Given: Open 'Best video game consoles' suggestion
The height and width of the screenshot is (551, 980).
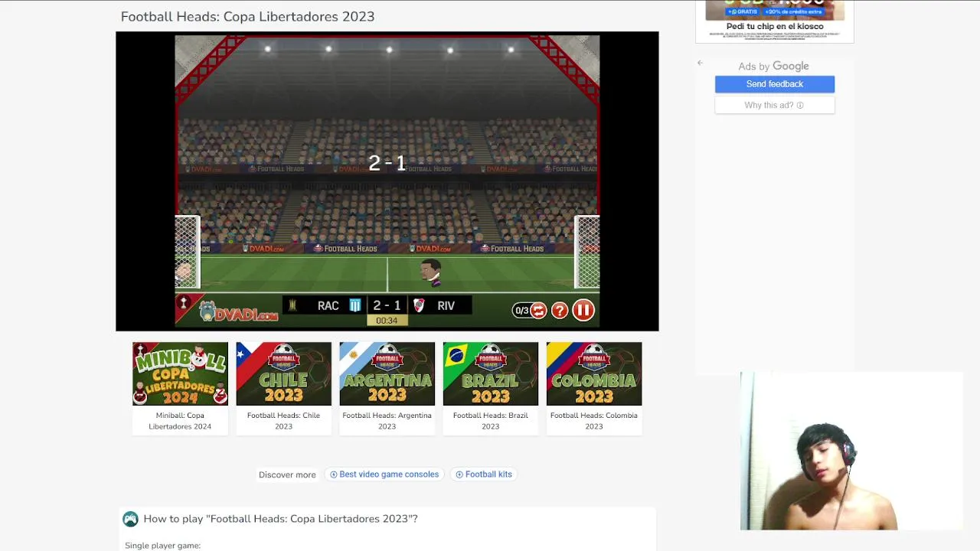Looking at the screenshot, I should (x=384, y=474).
